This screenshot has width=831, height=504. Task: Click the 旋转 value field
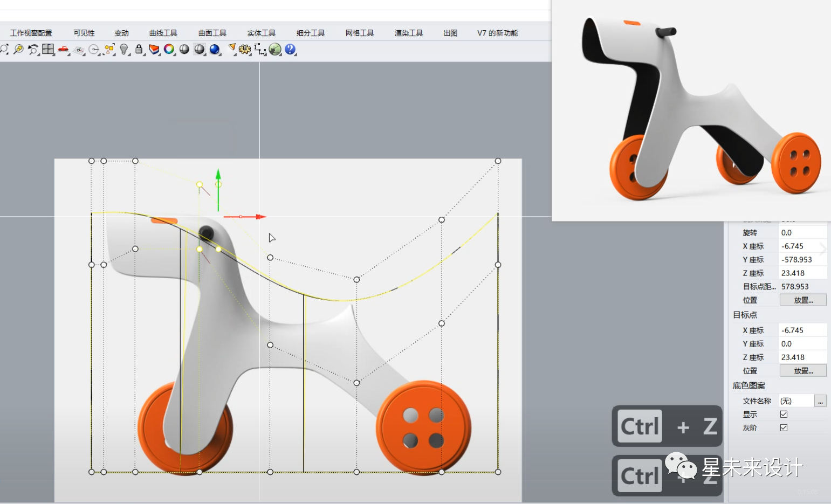(803, 233)
